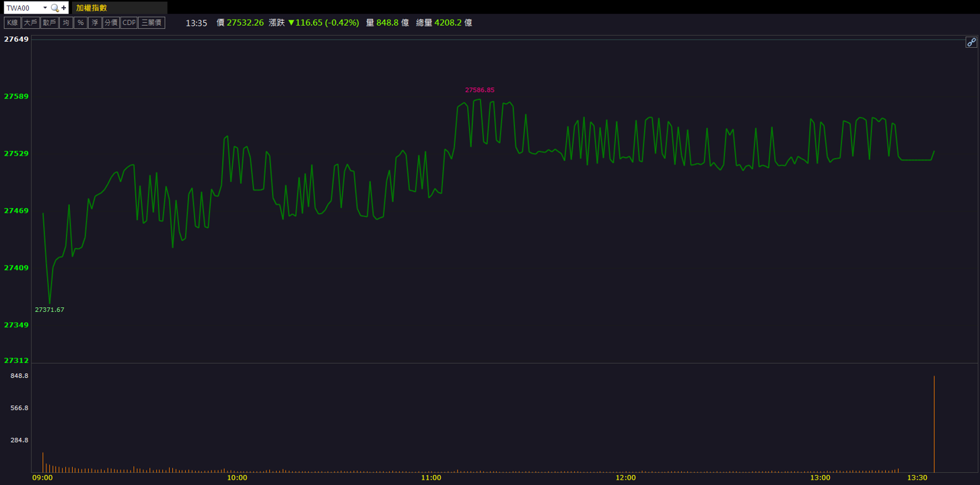Click the opening volume bar at 09:00
Viewport: 980px width, 485px height.
click(x=43, y=462)
